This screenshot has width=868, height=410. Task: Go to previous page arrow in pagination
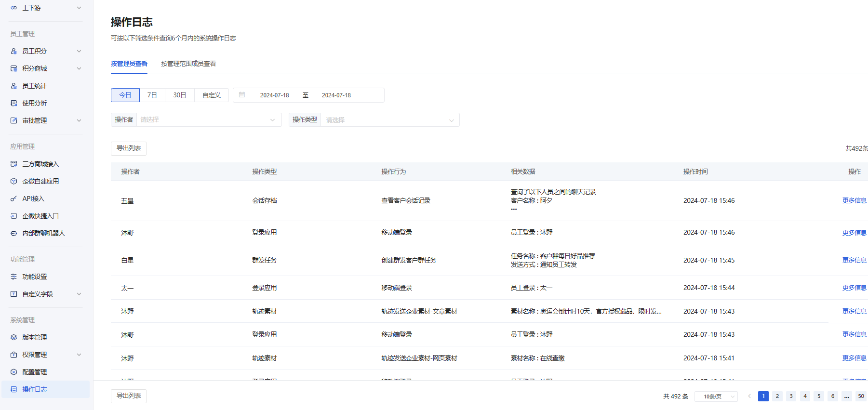click(x=749, y=396)
